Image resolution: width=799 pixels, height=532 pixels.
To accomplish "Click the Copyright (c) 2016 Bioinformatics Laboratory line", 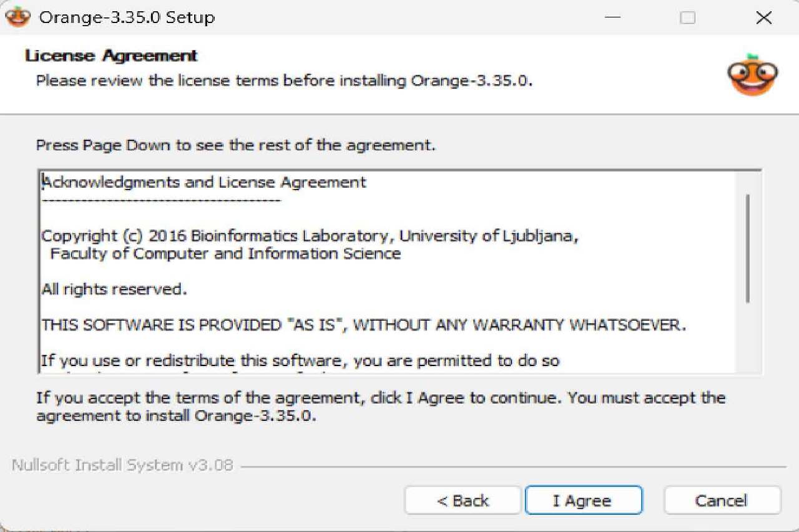I will point(310,236).
